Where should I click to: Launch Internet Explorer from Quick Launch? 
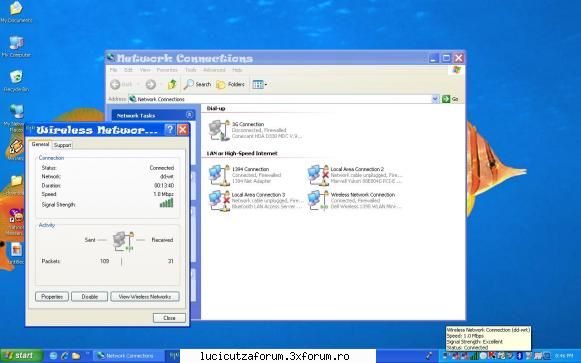(64, 356)
